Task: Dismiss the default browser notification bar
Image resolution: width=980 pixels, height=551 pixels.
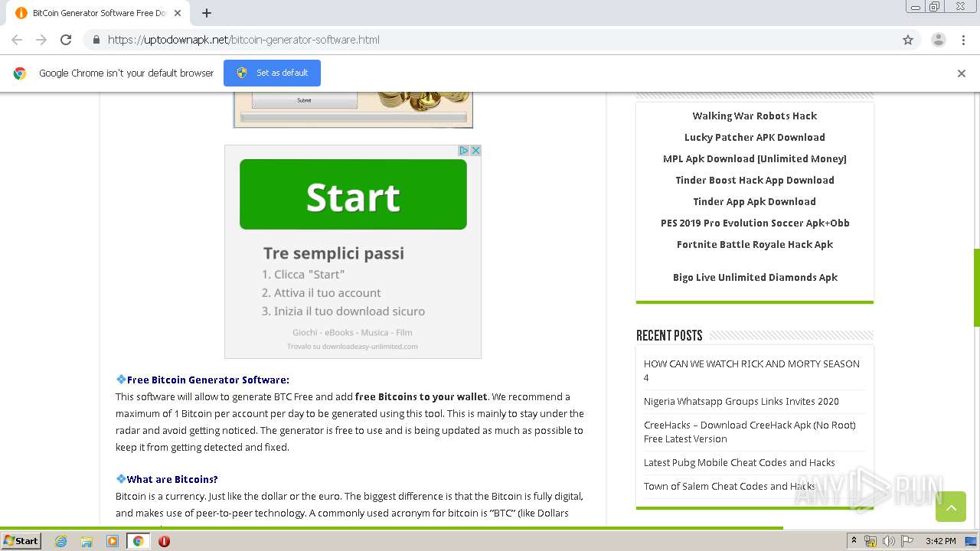Action: coord(961,73)
